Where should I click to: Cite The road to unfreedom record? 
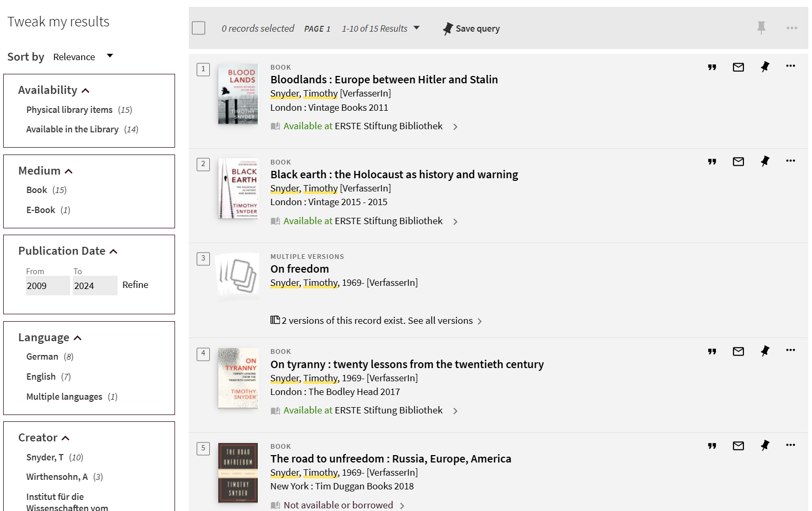pos(712,446)
